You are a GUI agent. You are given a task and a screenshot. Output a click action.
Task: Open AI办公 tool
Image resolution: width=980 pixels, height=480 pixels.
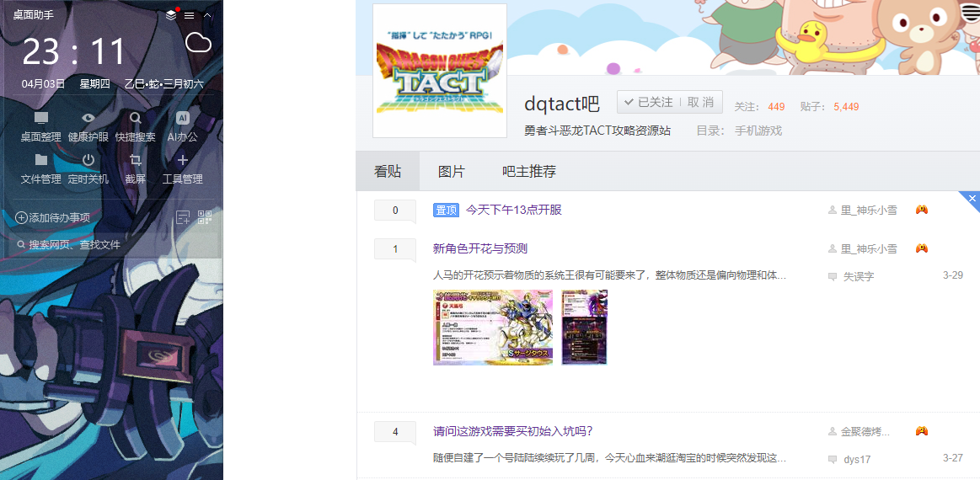tap(183, 127)
